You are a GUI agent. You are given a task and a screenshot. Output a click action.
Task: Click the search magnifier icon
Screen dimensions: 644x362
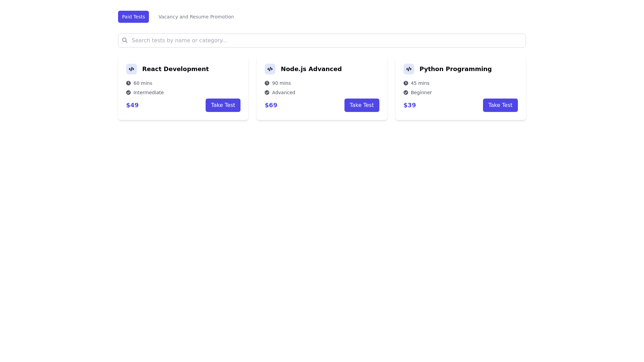(x=125, y=40)
